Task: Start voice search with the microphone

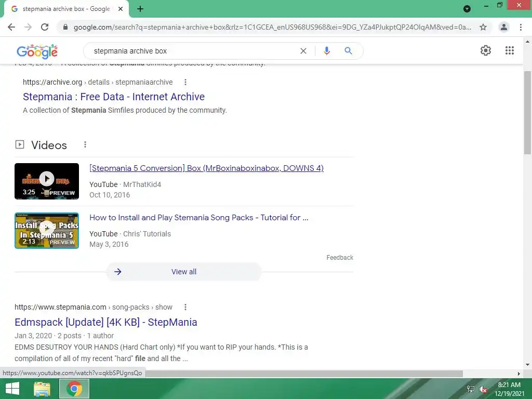Action: [x=326, y=51]
